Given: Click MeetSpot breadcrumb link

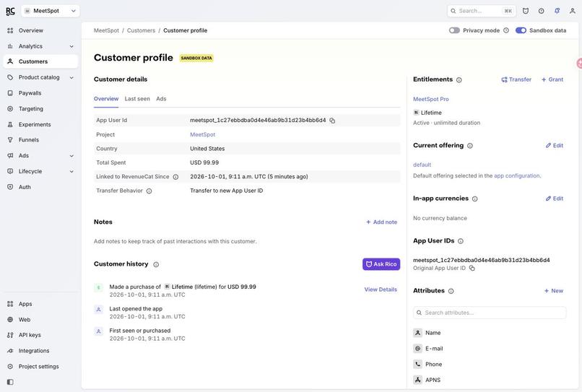Looking at the screenshot, I should [106, 30].
